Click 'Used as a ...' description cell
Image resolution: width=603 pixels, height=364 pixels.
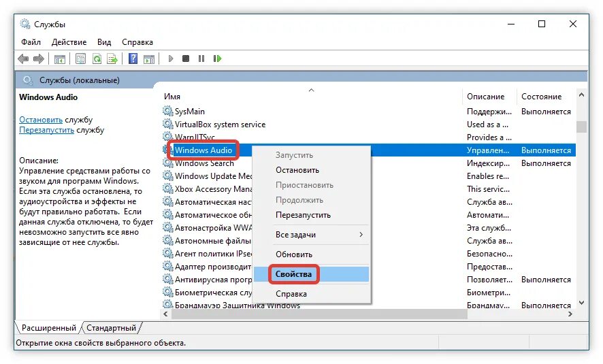tap(487, 124)
